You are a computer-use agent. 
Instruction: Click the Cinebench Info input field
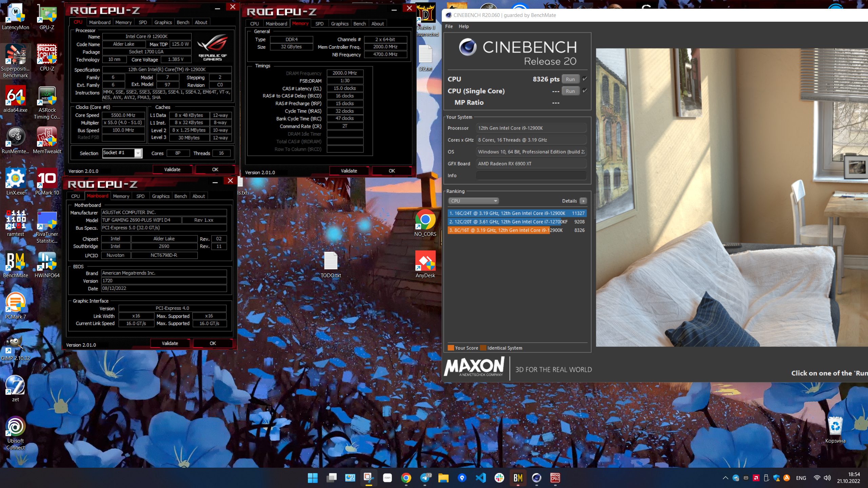531,176
